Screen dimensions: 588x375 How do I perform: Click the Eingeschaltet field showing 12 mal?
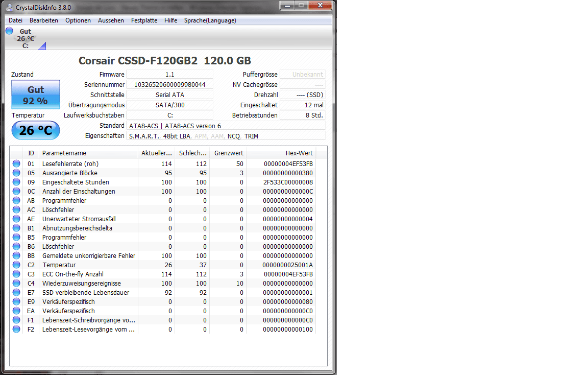click(303, 105)
